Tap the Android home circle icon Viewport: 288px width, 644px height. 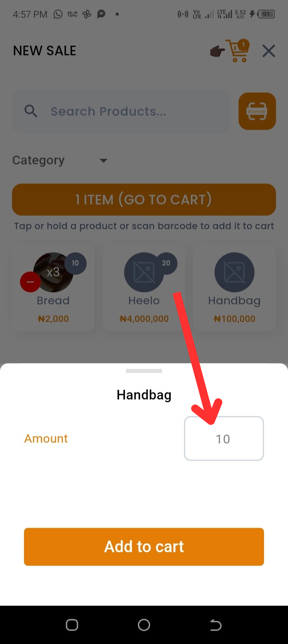pyautogui.click(x=144, y=625)
